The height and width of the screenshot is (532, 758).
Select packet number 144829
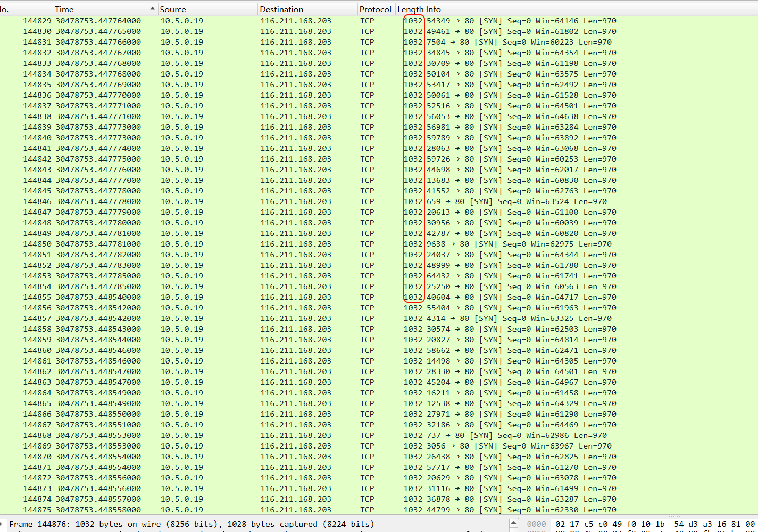37,21
